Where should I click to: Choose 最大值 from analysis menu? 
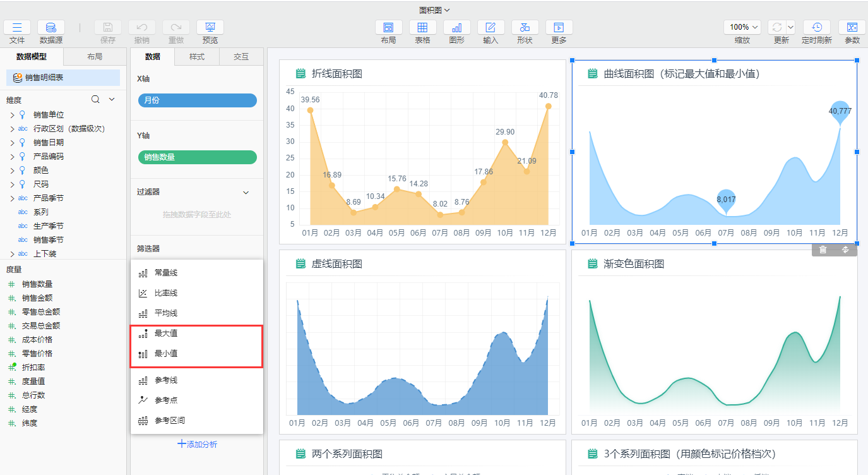(x=196, y=334)
